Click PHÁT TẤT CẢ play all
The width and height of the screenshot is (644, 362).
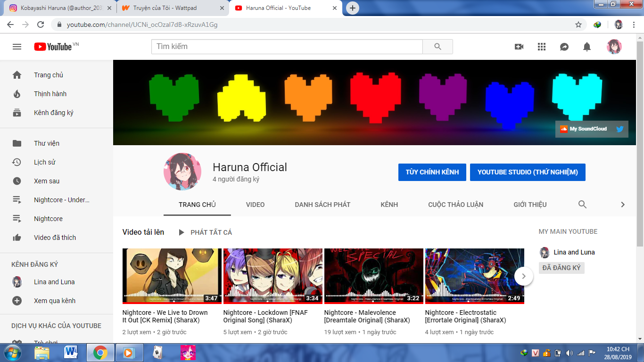click(x=205, y=232)
